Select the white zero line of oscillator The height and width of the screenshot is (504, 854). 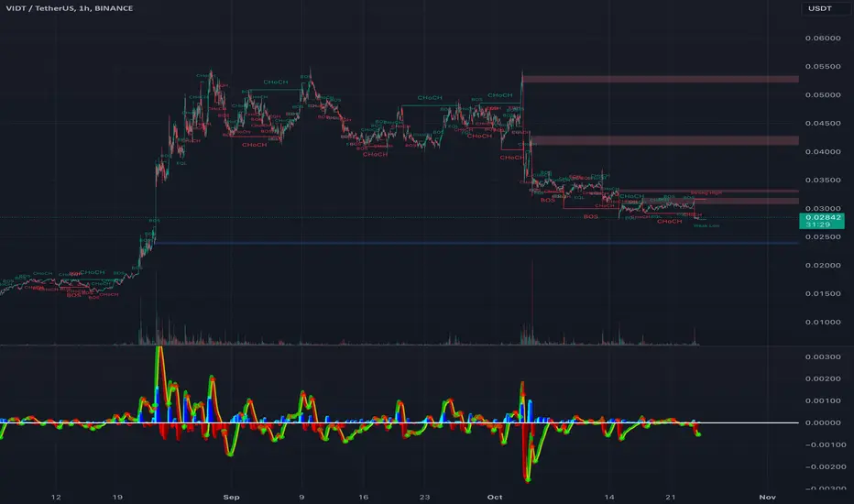pos(400,422)
